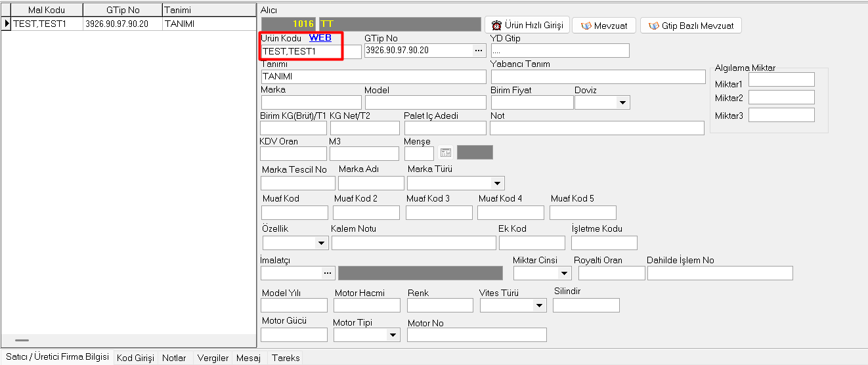
Task: Click the Mal Kodu column header
Action: (46, 11)
